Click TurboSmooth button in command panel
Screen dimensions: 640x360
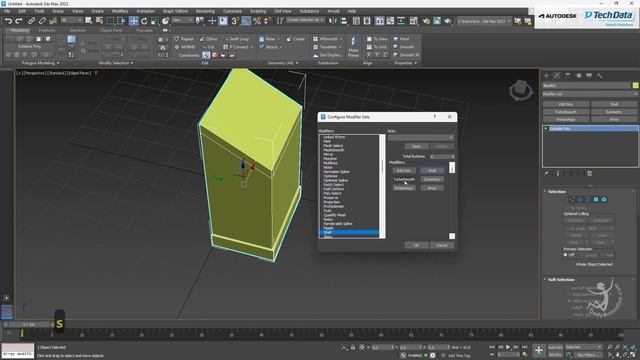coord(566,112)
